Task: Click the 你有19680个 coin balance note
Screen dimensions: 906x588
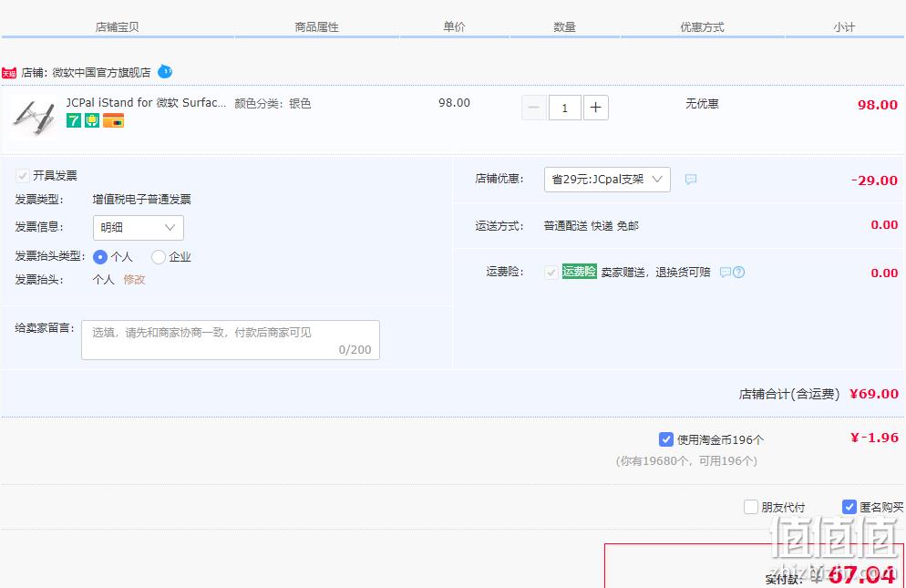Action: [686, 460]
